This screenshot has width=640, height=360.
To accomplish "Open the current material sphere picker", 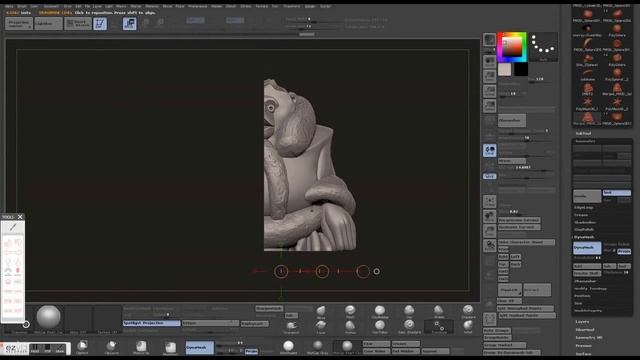I will click(49, 318).
